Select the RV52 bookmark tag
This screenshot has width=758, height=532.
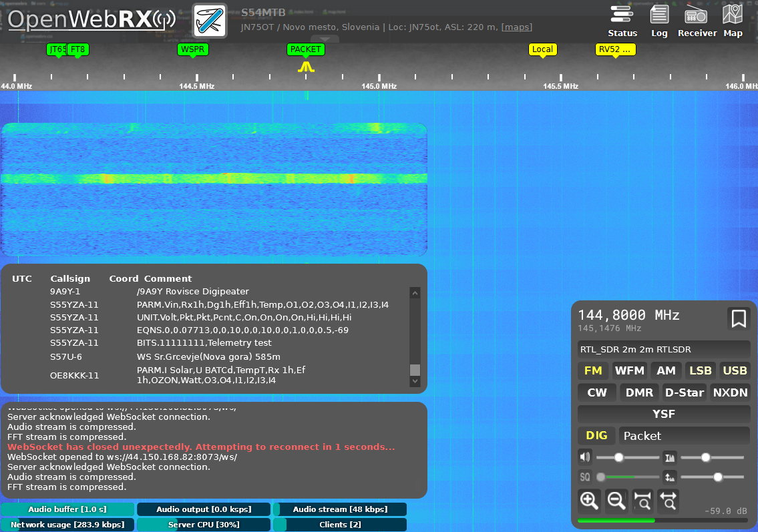click(614, 49)
